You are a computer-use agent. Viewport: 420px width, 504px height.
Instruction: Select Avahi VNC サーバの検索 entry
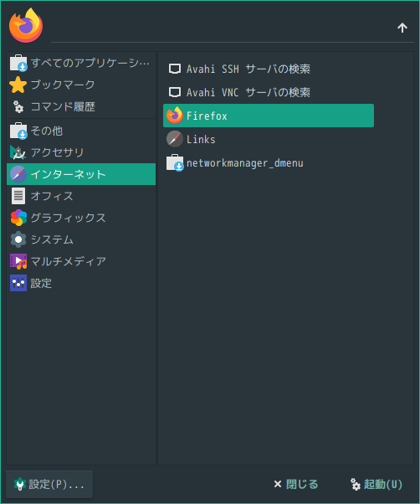pos(269,92)
